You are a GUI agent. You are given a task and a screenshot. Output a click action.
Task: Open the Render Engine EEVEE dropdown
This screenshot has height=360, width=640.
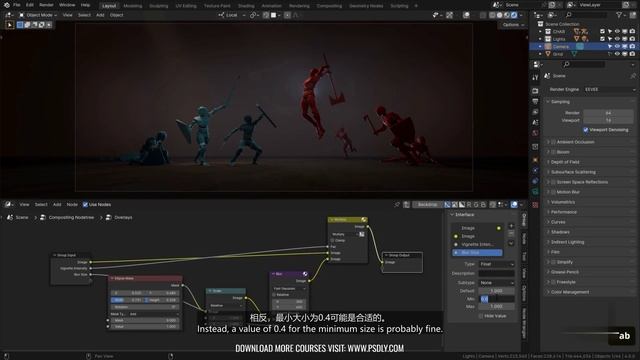(x=609, y=89)
